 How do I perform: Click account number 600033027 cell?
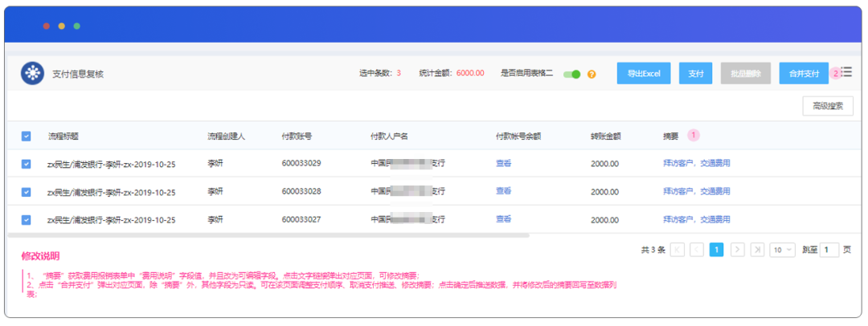pos(301,219)
